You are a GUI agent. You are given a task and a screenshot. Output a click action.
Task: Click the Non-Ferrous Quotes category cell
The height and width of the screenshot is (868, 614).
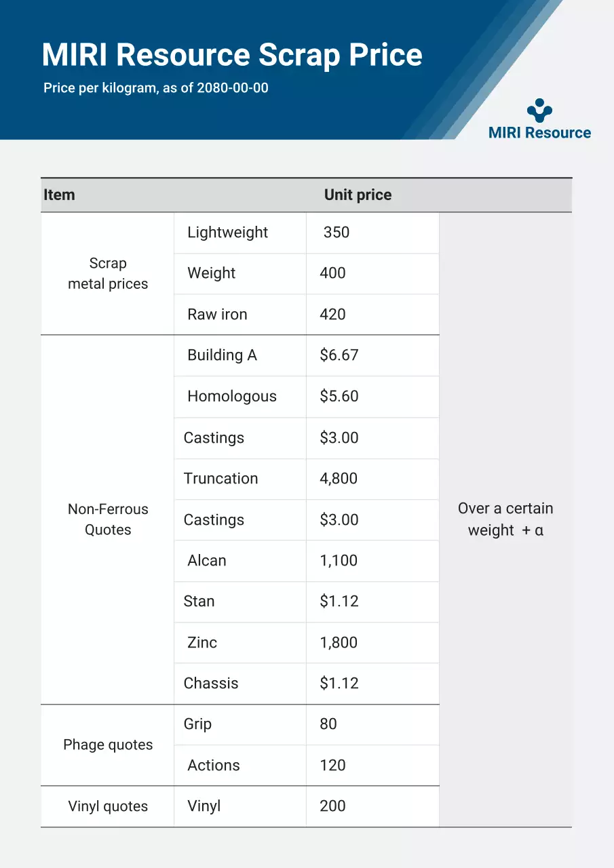point(108,519)
